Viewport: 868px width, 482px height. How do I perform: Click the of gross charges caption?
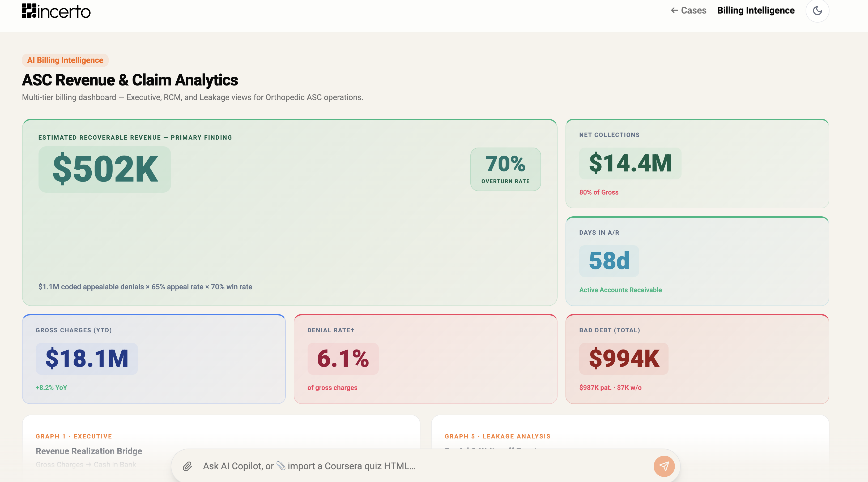click(332, 388)
